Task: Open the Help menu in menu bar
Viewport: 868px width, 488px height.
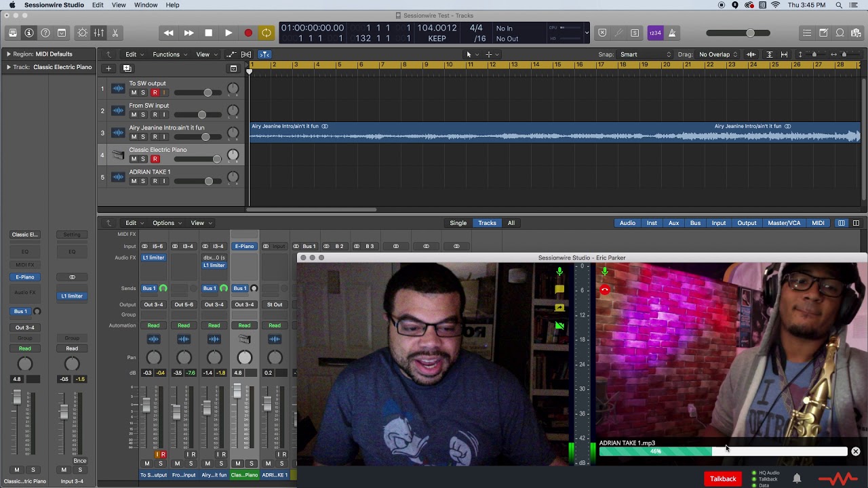Action: pyautogui.click(x=173, y=5)
